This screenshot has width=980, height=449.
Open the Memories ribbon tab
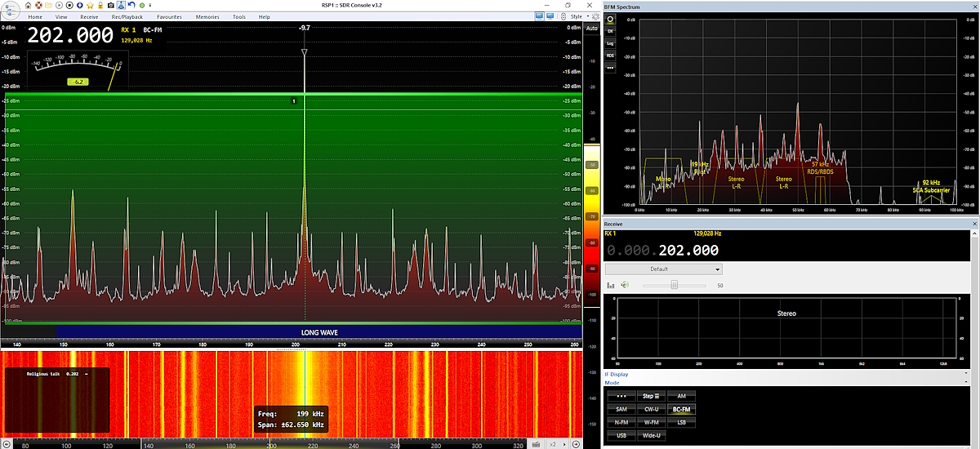click(207, 16)
